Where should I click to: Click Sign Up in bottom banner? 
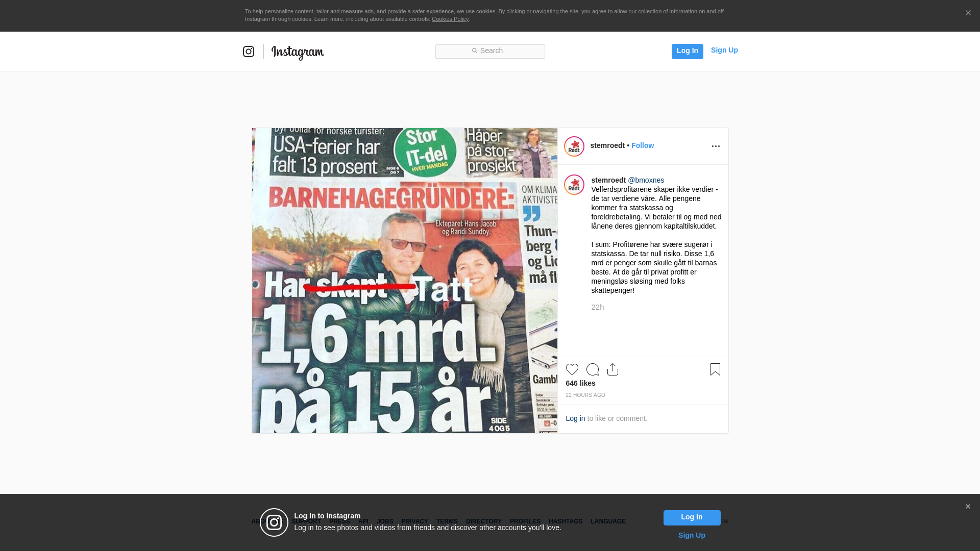point(692,535)
